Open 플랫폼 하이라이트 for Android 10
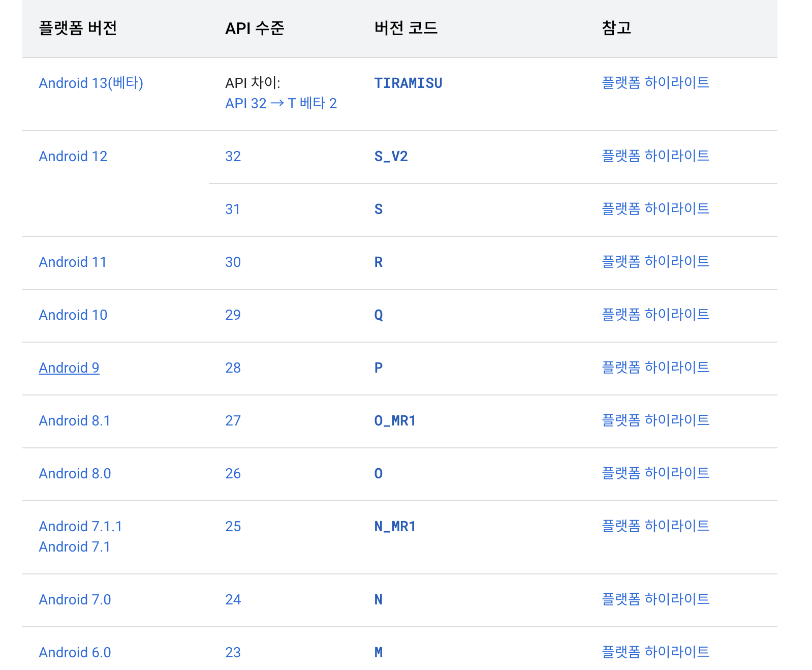This screenshot has width=812, height=670. point(655,314)
